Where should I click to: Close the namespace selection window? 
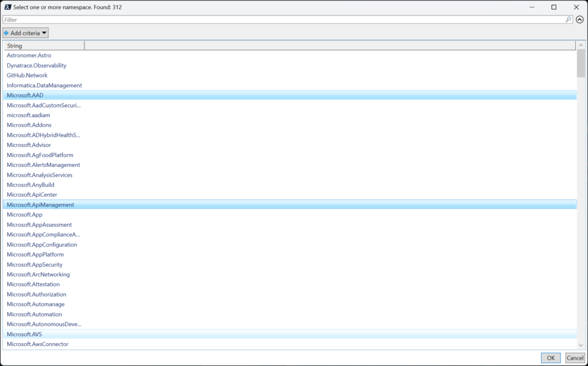[577, 7]
